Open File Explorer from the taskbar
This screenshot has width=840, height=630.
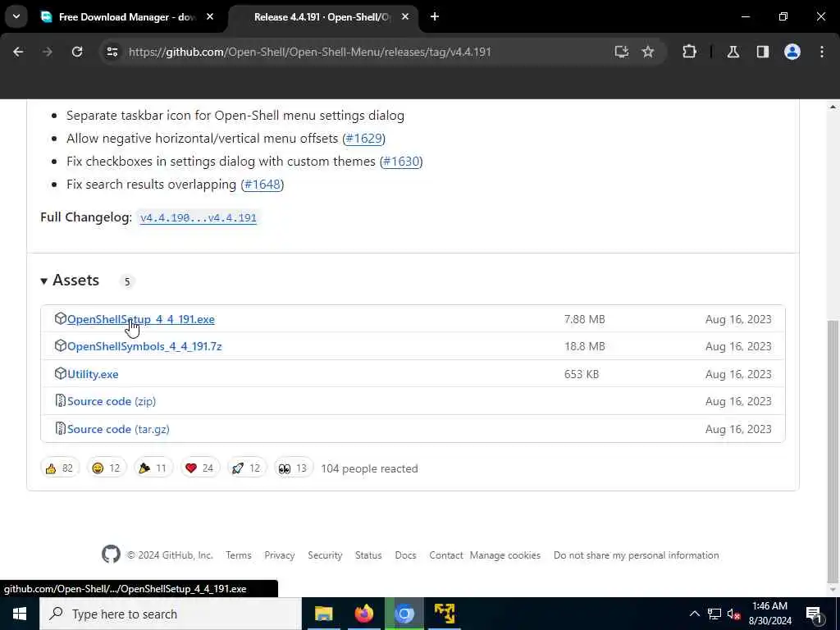(323, 614)
